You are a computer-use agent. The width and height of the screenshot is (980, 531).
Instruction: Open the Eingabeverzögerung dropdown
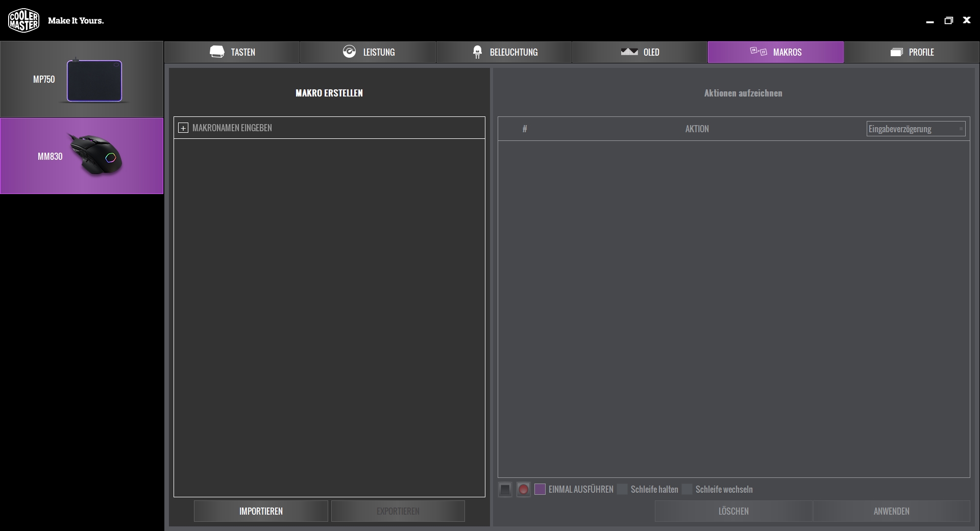tap(916, 129)
